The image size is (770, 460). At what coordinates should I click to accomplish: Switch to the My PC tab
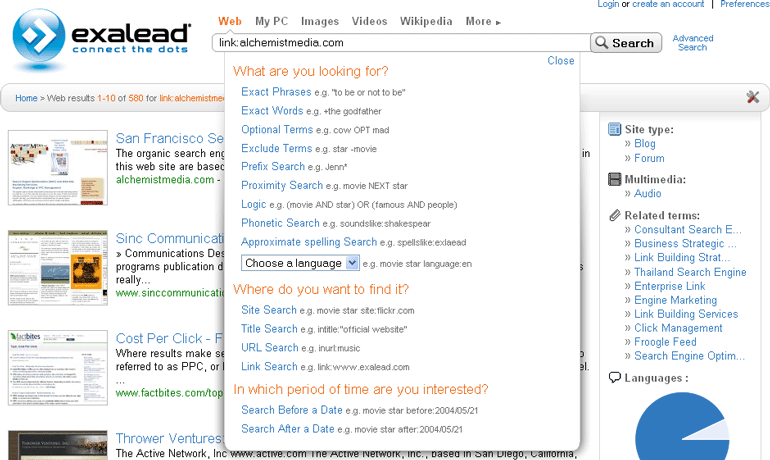271,22
